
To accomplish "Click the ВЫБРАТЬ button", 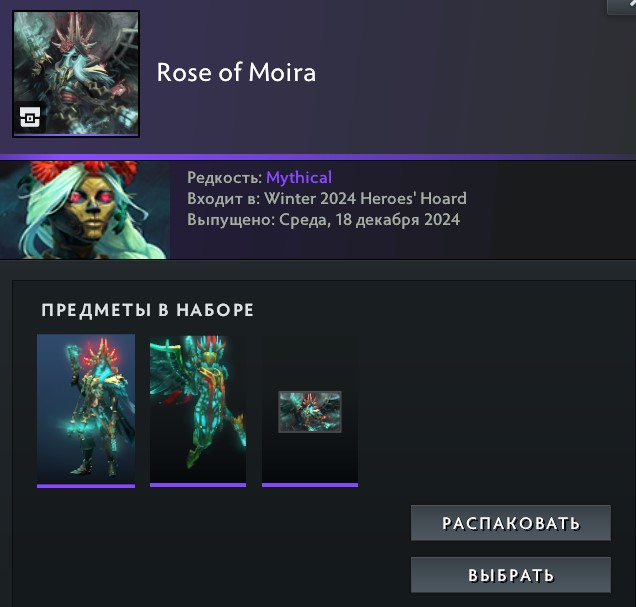I will (x=511, y=575).
